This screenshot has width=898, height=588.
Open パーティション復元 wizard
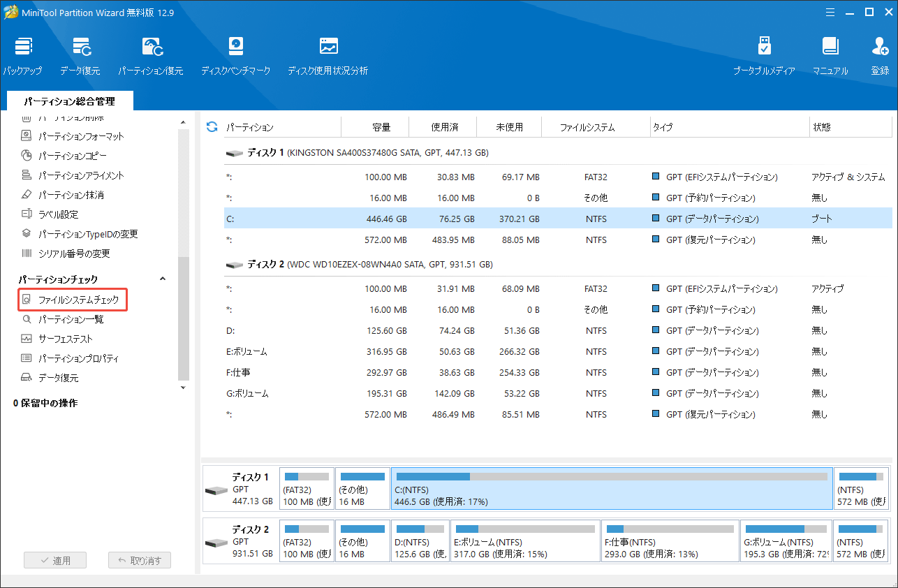click(x=150, y=56)
